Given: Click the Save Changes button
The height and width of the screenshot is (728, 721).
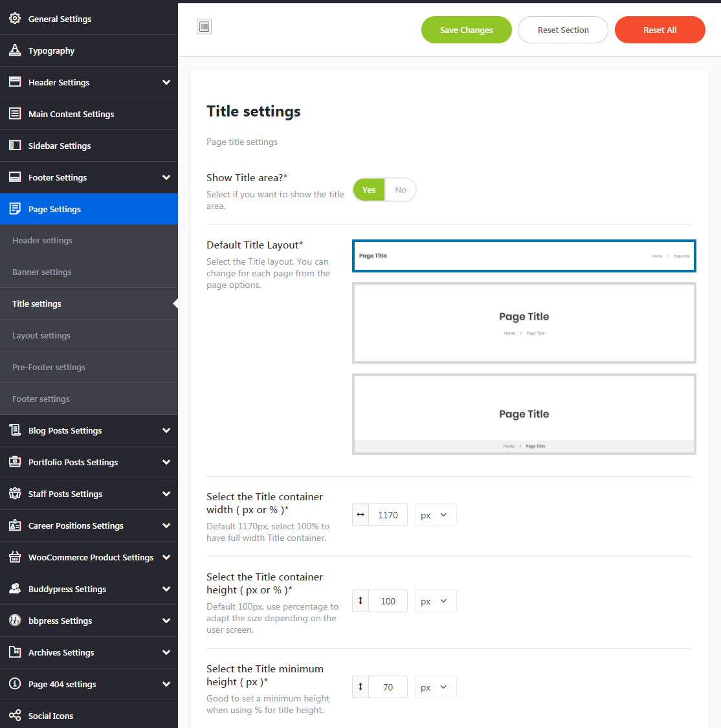Looking at the screenshot, I should tap(466, 30).
